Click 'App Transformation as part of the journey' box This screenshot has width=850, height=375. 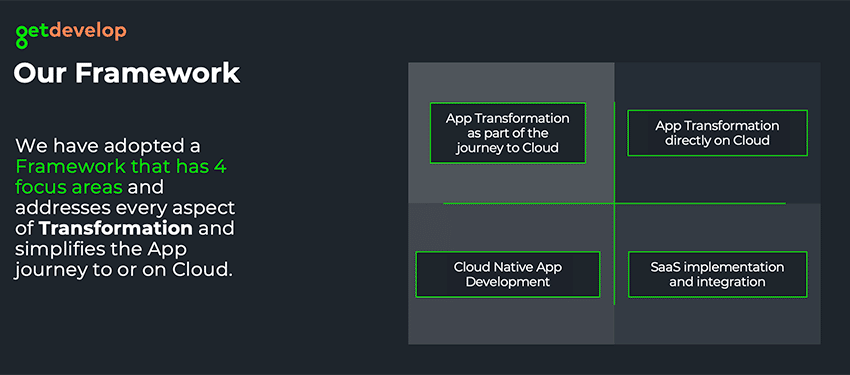pos(507,133)
